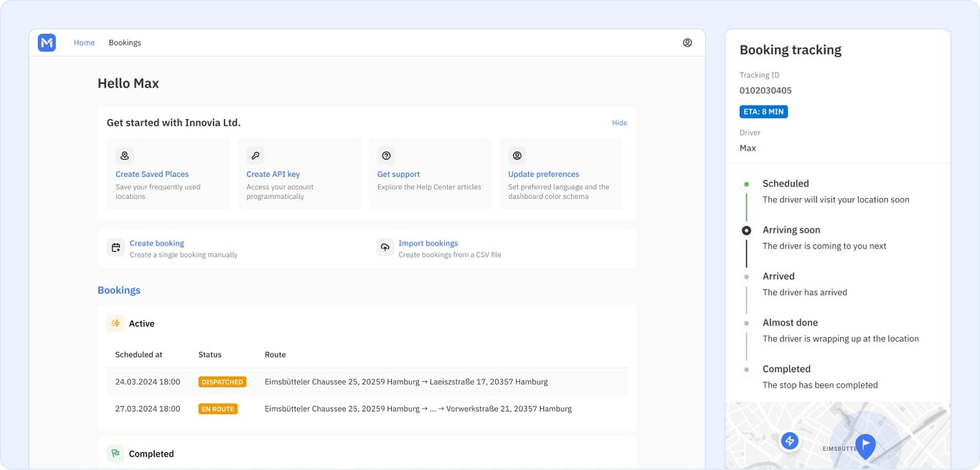The height and width of the screenshot is (470, 980).
Task: Click the tracking ID 0102030405
Action: click(x=765, y=90)
